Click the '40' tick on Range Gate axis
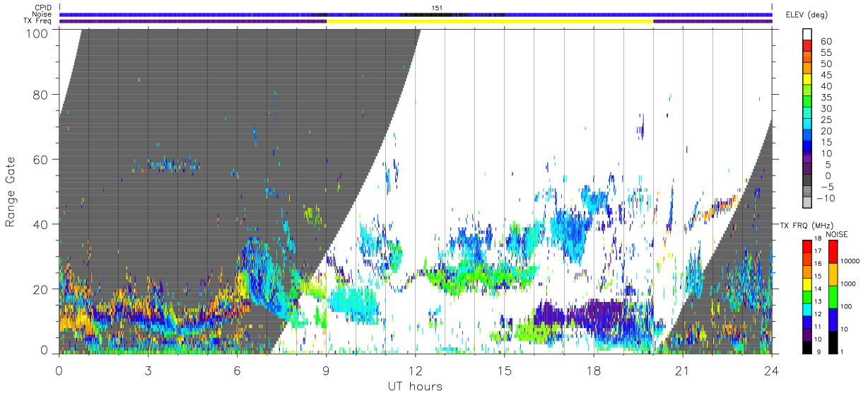868x401 pixels. click(42, 224)
